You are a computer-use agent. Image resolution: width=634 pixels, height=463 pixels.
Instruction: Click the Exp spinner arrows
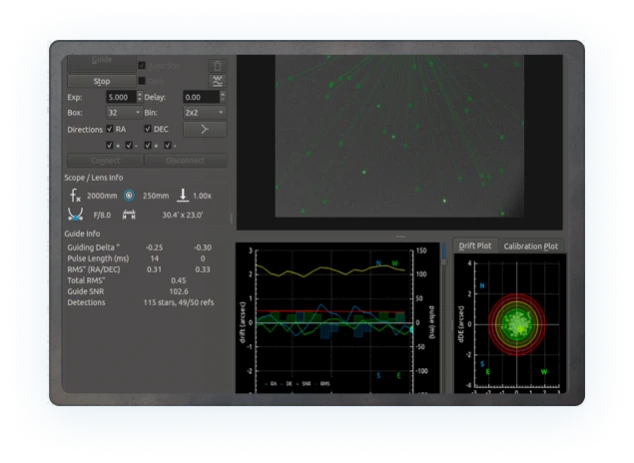pos(140,97)
